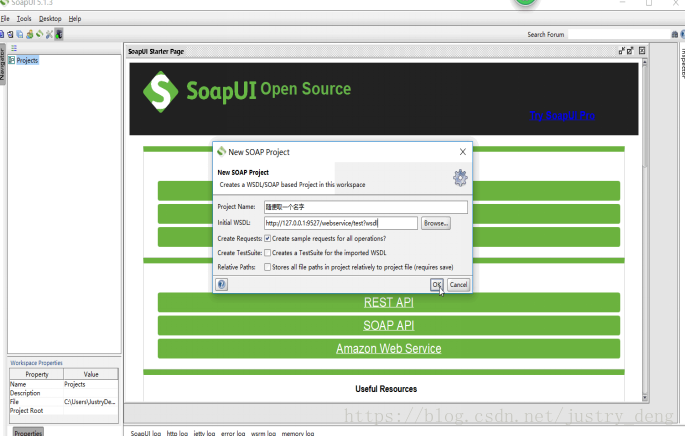Click the SoapUI Starter Page title

click(x=156, y=52)
